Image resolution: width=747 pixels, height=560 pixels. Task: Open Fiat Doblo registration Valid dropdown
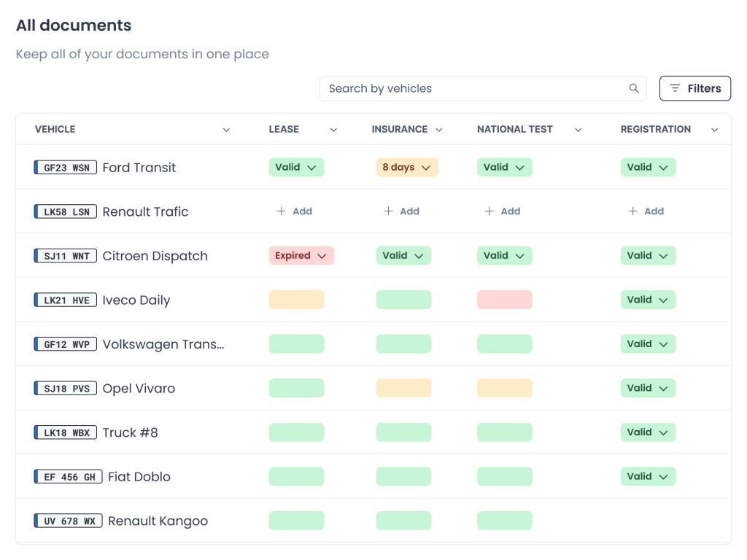(648, 477)
